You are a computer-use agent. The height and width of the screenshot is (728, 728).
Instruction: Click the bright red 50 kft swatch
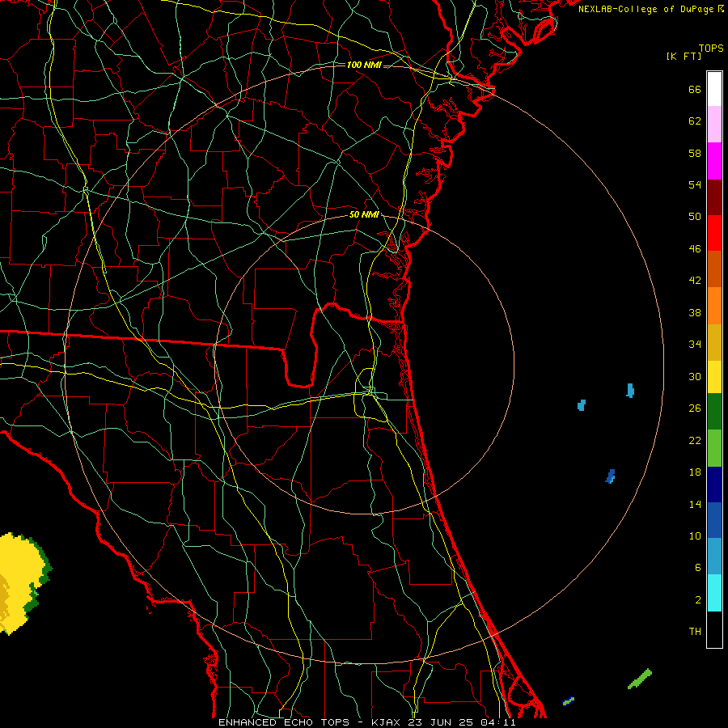pyautogui.click(x=714, y=233)
